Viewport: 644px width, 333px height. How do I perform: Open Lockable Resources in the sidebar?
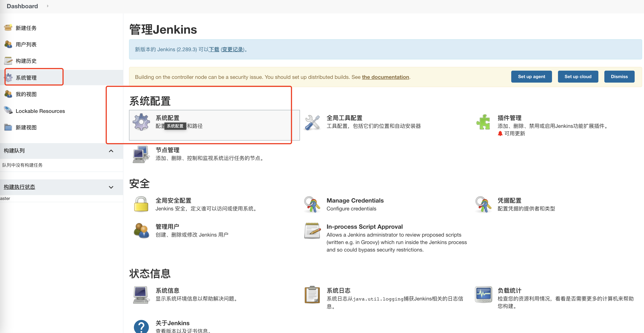[x=40, y=111]
